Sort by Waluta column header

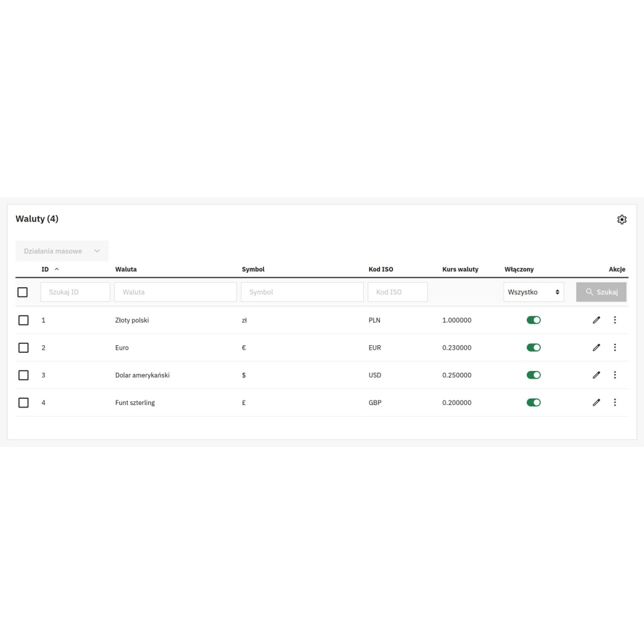pos(126,269)
